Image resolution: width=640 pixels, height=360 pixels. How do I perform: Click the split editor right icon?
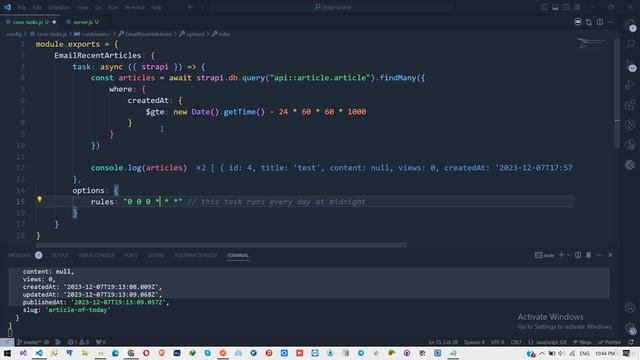[600, 22]
